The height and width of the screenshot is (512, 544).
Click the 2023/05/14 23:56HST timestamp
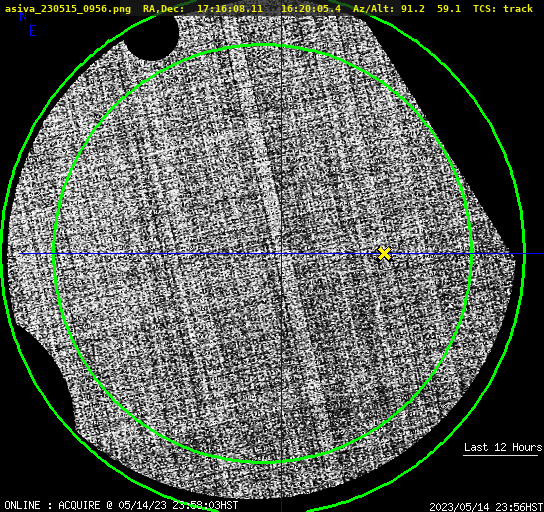coord(486,507)
